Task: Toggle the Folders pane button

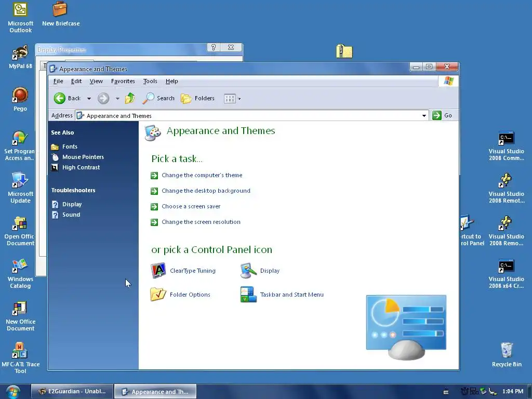Action: tap(198, 98)
